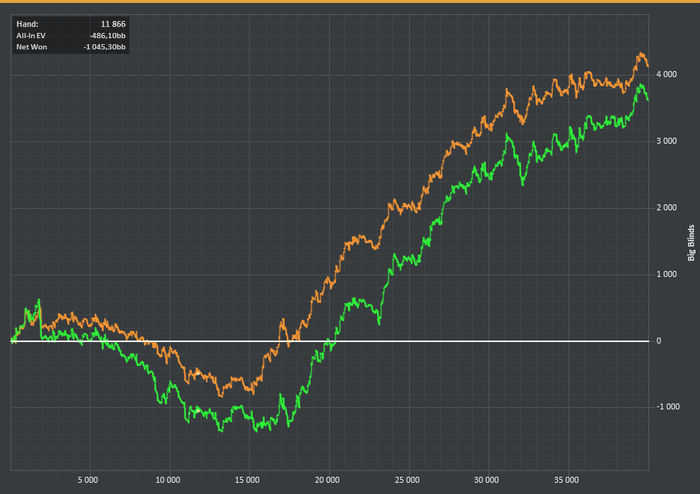The height and width of the screenshot is (494, 700).
Task: Click the 'Hand:' label in info box
Action: [27, 24]
